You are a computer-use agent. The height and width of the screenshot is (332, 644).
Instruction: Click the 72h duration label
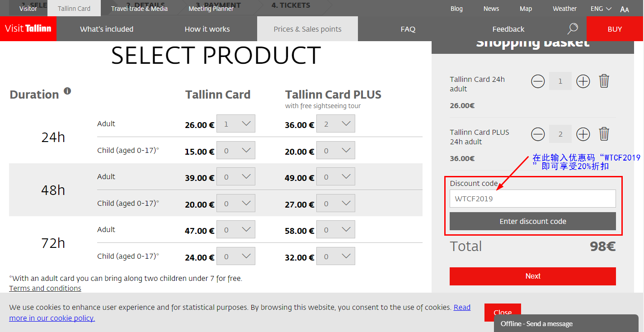pyautogui.click(x=53, y=243)
